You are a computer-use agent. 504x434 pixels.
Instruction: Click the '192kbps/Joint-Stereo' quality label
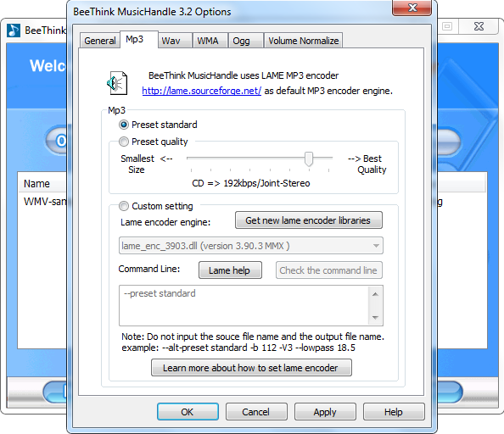tap(266, 183)
